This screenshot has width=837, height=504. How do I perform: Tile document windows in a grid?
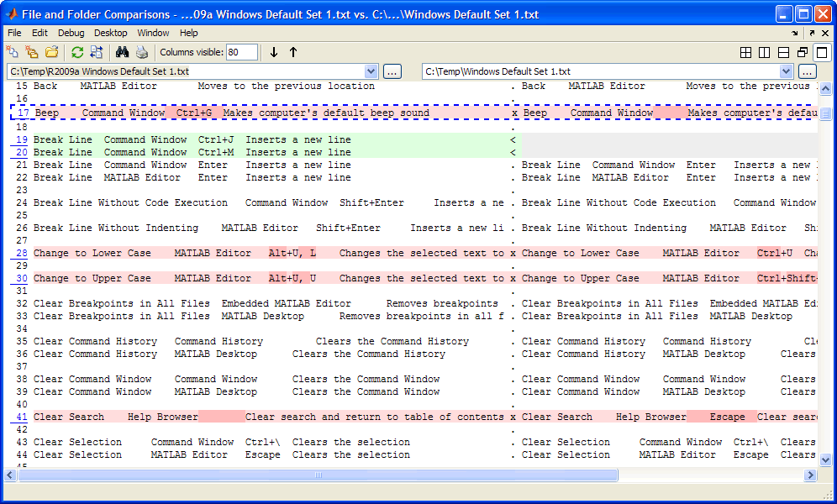(x=745, y=52)
